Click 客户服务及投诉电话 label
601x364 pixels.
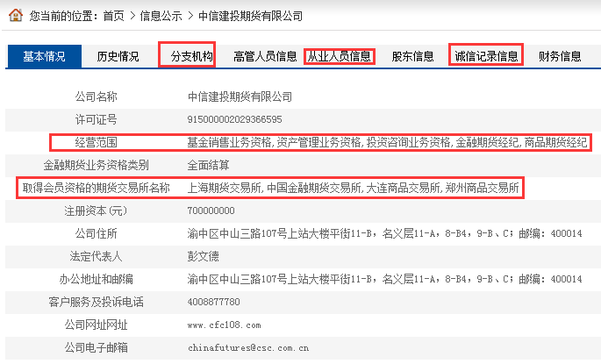96,302
